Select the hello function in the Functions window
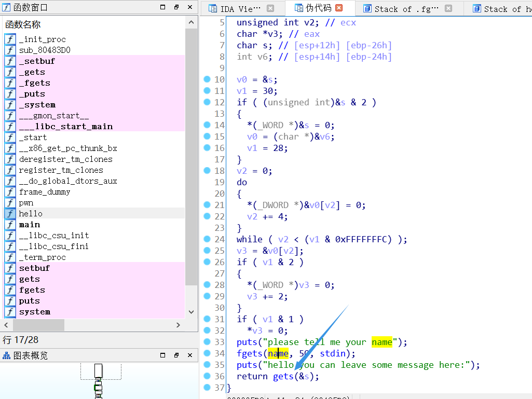 pyautogui.click(x=31, y=213)
